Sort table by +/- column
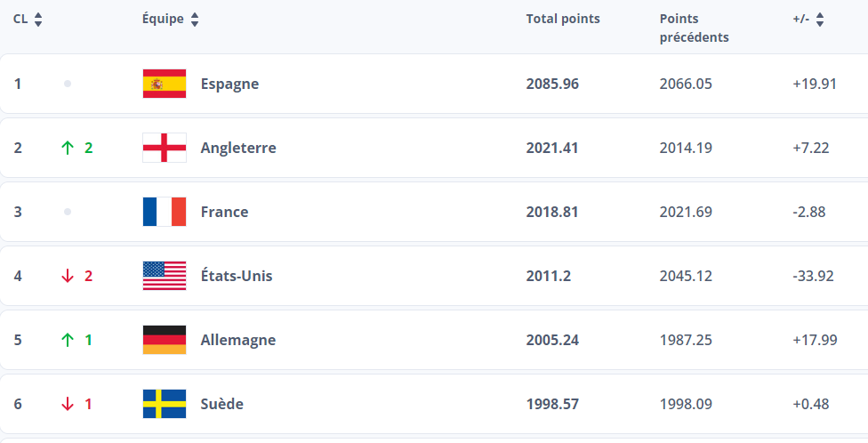This screenshot has width=868, height=443. 820,20
